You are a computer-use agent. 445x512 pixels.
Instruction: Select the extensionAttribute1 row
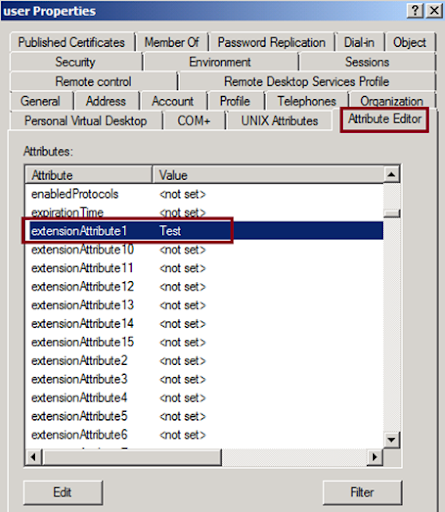[x=204, y=231]
